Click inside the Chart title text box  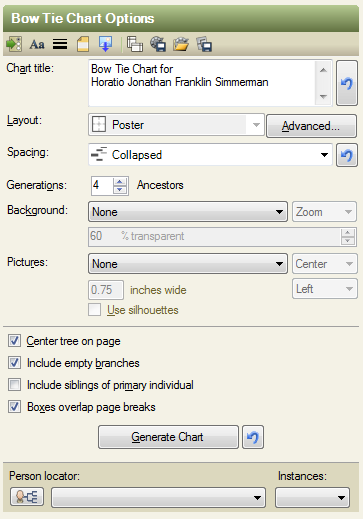(202, 83)
